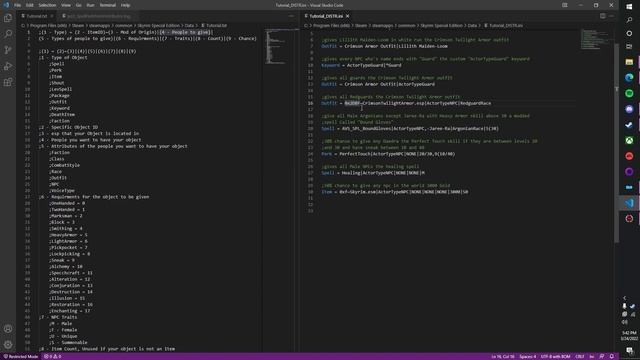Change indentation via Spaces: 4
Viewport: 640px width, 360px height.
(x=528, y=356)
